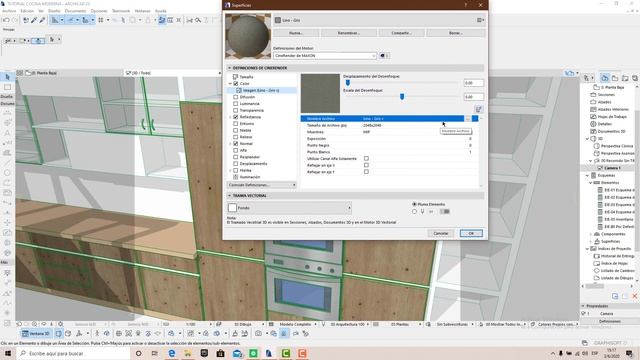Open the CineRender de MAXON engine dropdown
The width and height of the screenshot is (640, 360).
coord(325,56)
